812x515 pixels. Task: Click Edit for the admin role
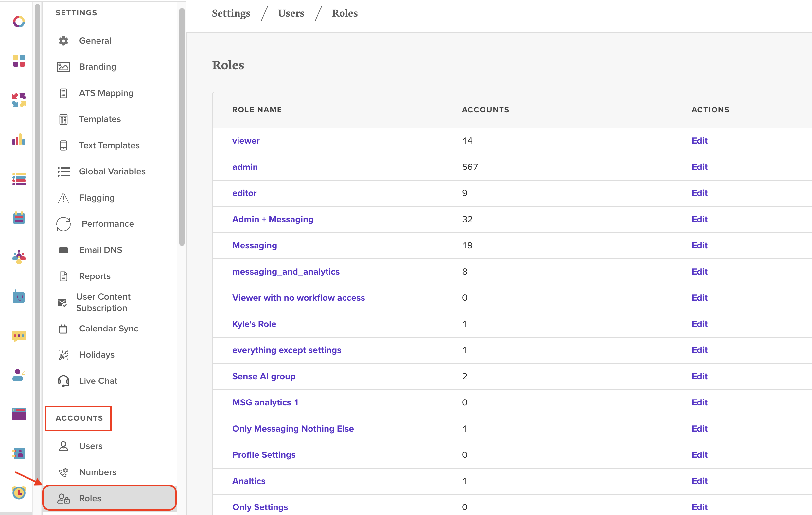tap(699, 167)
